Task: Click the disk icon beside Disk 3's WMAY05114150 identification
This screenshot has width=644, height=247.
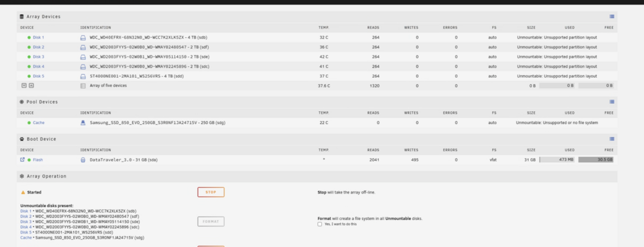Action: point(82,57)
